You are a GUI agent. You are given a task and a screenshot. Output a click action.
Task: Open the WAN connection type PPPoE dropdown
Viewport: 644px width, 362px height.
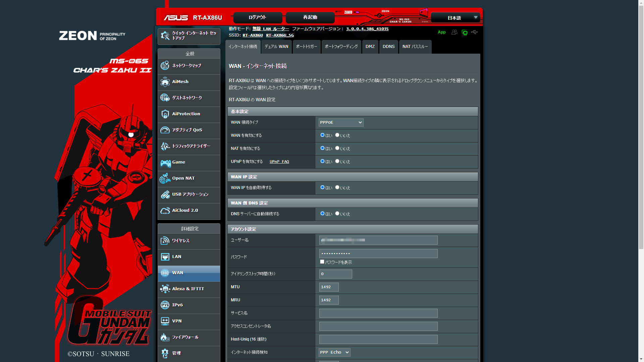341,122
